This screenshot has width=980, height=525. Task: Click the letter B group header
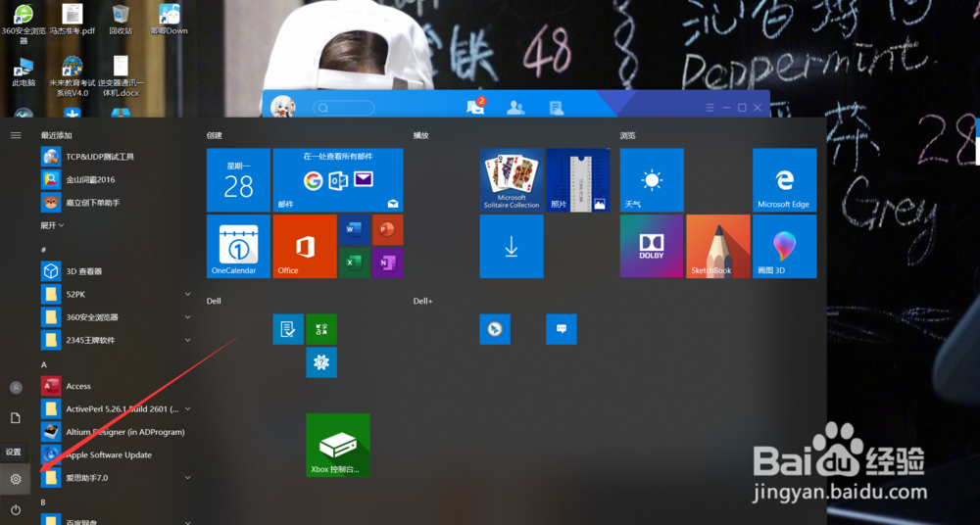[x=44, y=501]
